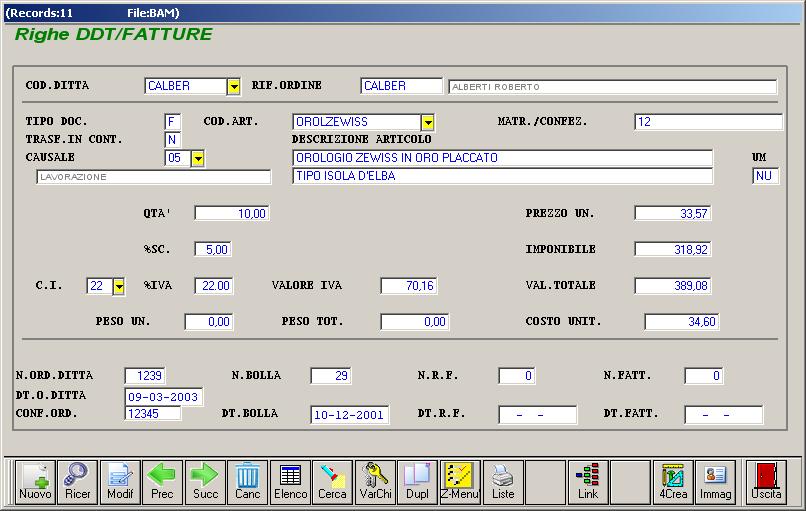
Task: Click the RIF.ORDINE field containing CALBER
Action: [401, 86]
